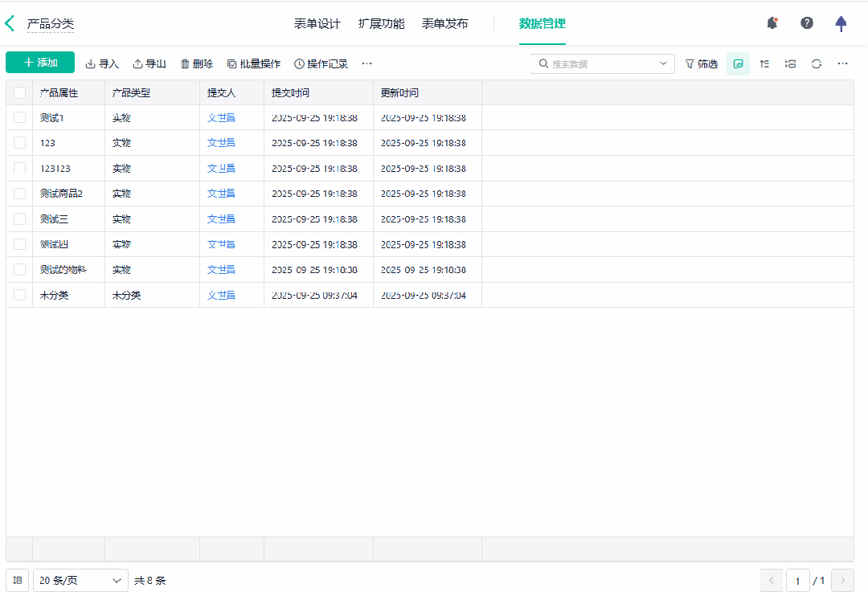This screenshot has height=592, width=868.
Task: Click the 搜索数据 search input
Action: point(602,63)
